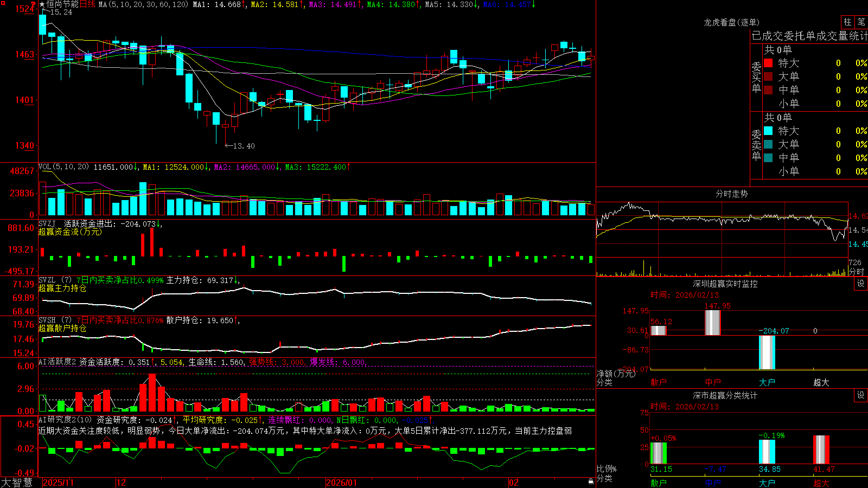
Task: Click the 超大 bar in 深市超赢分类统计 chart
Action: (821, 450)
